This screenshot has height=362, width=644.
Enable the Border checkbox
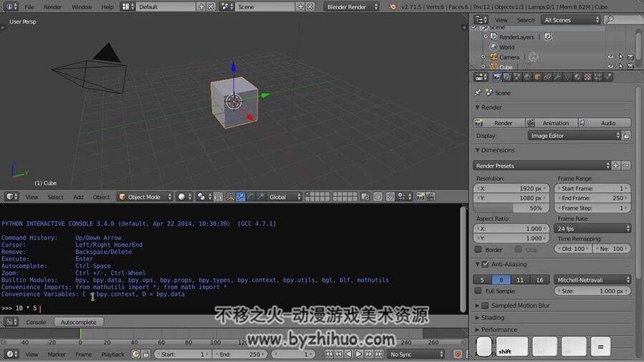tap(478, 249)
